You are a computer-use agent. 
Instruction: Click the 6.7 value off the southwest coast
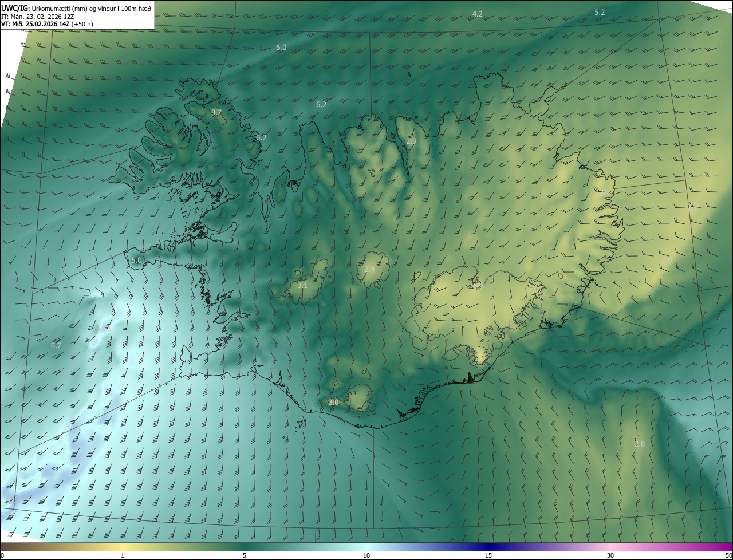[x=56, y=346]
